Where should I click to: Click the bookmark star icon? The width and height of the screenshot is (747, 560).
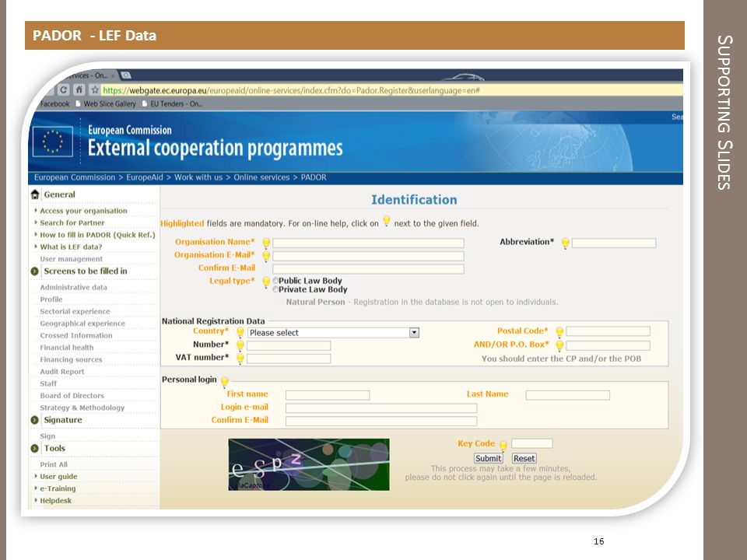tap(95, 89)
